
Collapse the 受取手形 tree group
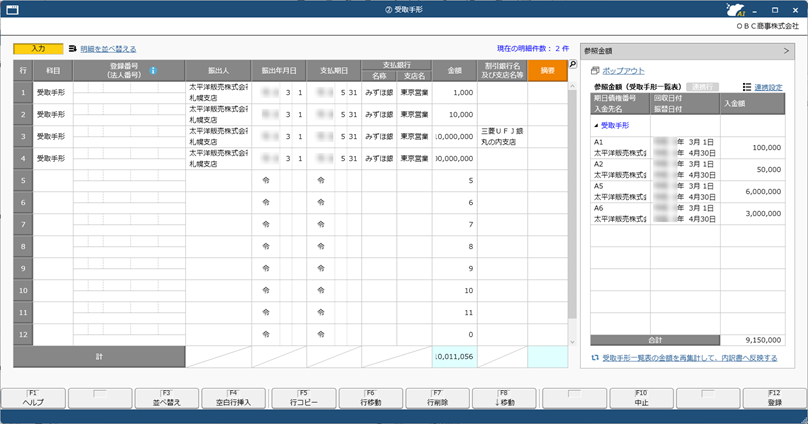[x=597, y=126]
